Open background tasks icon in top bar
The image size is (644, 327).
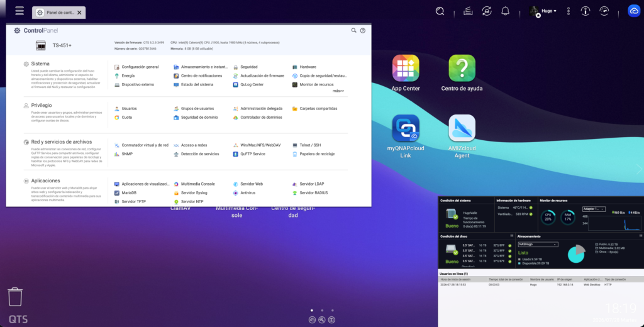coord(468,11)
